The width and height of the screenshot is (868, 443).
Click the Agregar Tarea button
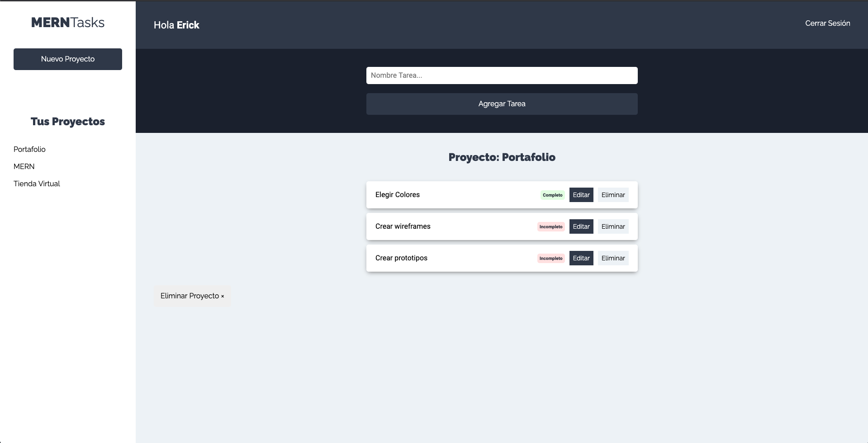tap(502, 104)
